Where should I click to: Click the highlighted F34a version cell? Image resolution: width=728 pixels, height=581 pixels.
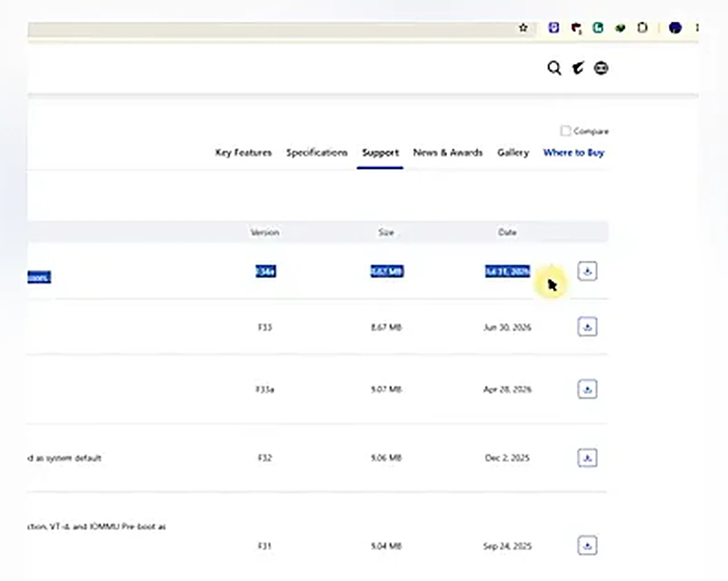click(266, 271)
